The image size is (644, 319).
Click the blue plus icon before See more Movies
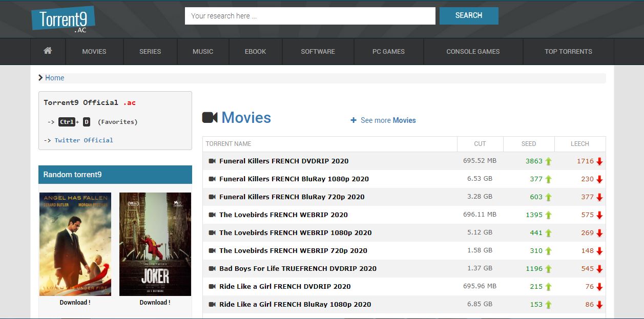(x=353, y=120)
